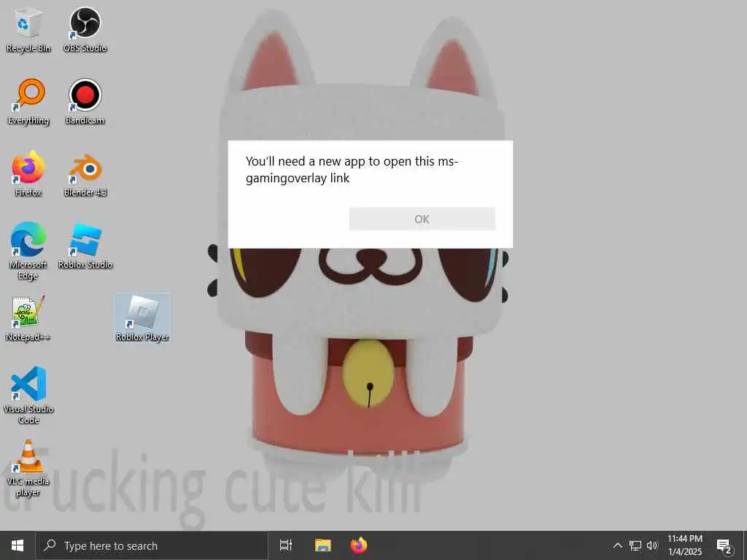Select the VLC media player icon
Screen dimensions: 747x560
coord(28,467)
